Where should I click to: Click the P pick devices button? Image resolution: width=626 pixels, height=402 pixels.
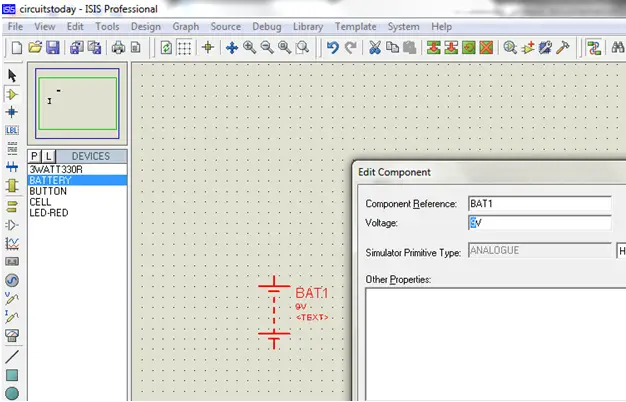pos(34,156)
